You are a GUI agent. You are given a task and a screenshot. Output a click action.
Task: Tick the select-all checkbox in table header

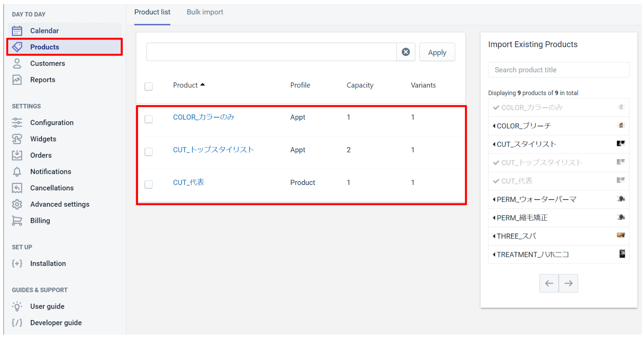[x=149, y=87]
